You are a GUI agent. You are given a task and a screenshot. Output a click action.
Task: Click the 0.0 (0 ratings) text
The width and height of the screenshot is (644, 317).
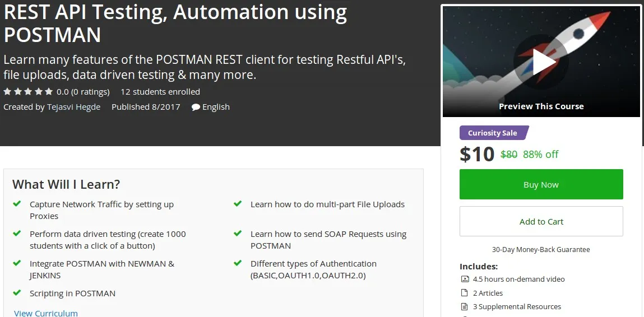[83, 92]
